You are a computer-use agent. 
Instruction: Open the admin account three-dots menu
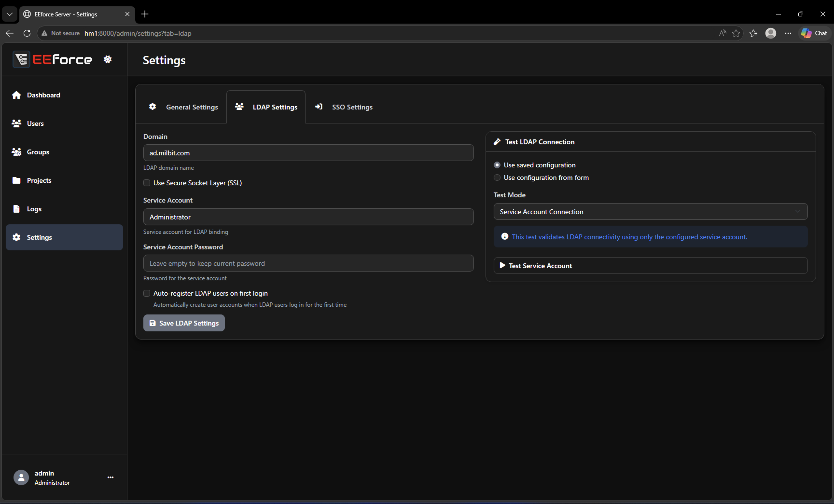[110, 477]
